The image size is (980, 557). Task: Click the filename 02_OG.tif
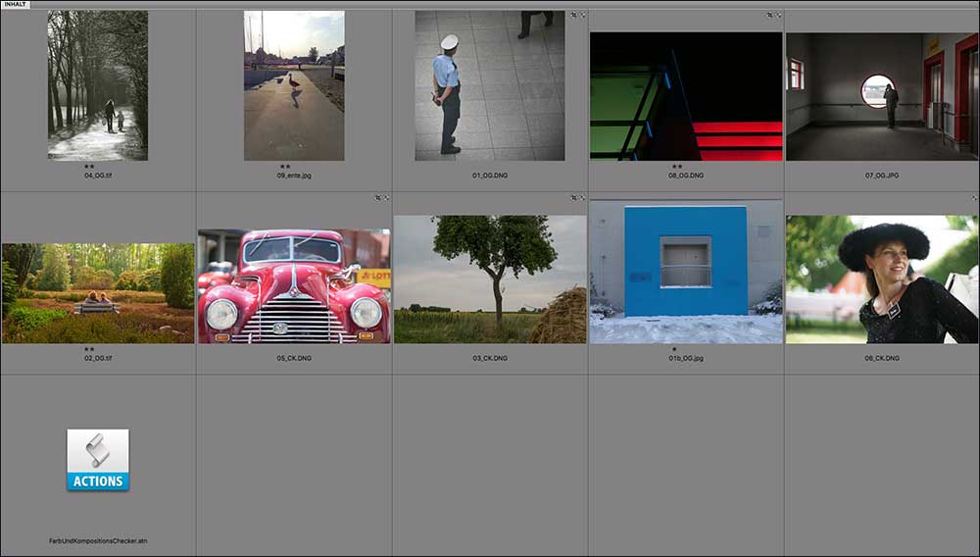click(98, 358)
